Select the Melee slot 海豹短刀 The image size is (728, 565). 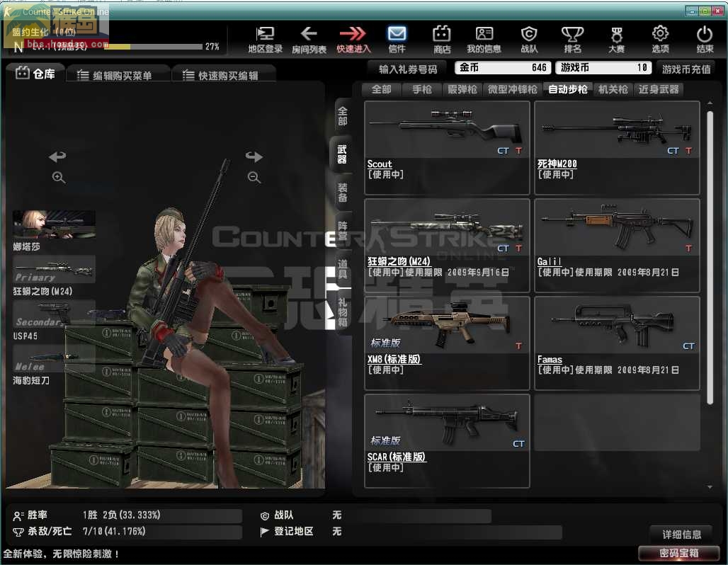tap(54, 358)
